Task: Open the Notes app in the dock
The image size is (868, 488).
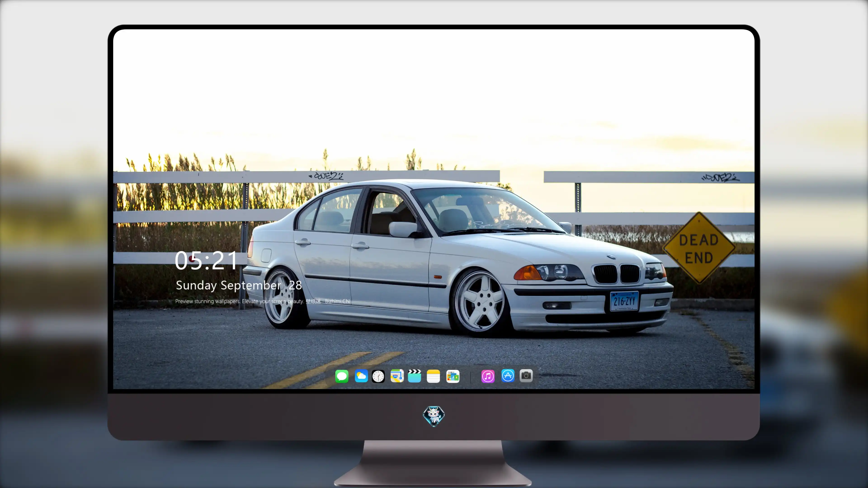Action: [x=433, y=376]
